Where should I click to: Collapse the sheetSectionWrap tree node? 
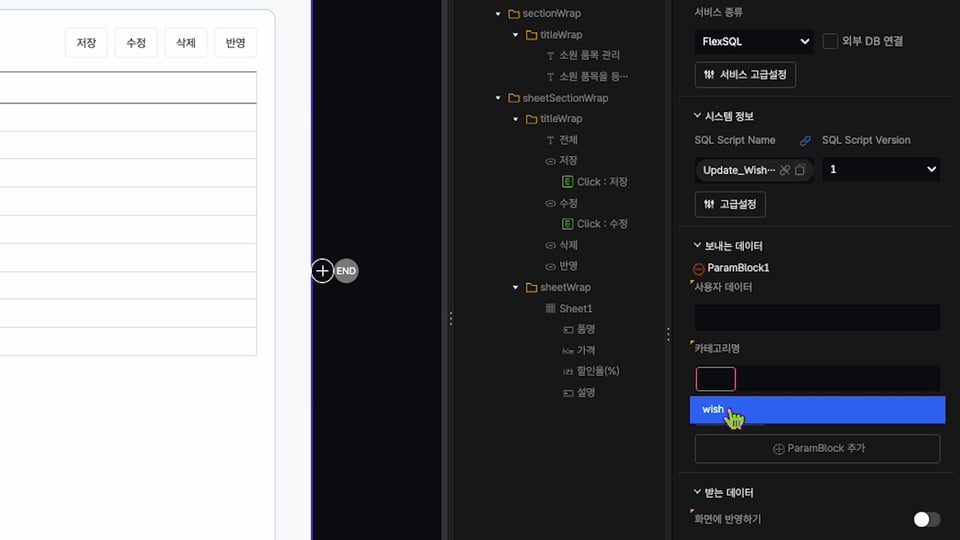click(x=498, y=98)
